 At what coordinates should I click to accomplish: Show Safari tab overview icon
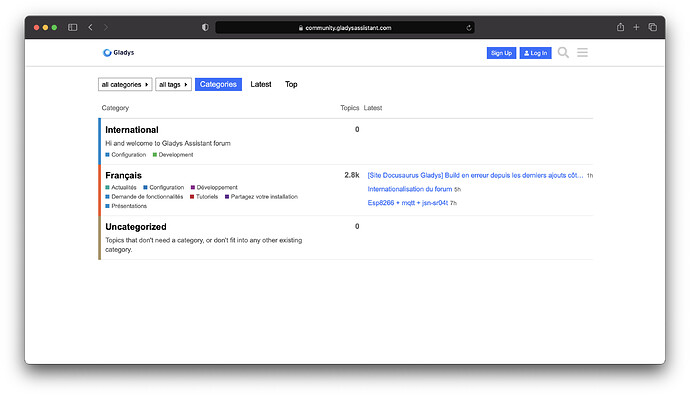(x=653, y=27)
